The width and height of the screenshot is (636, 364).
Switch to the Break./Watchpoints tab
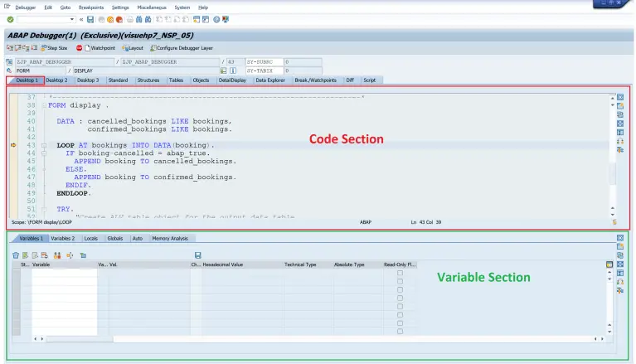316,80
